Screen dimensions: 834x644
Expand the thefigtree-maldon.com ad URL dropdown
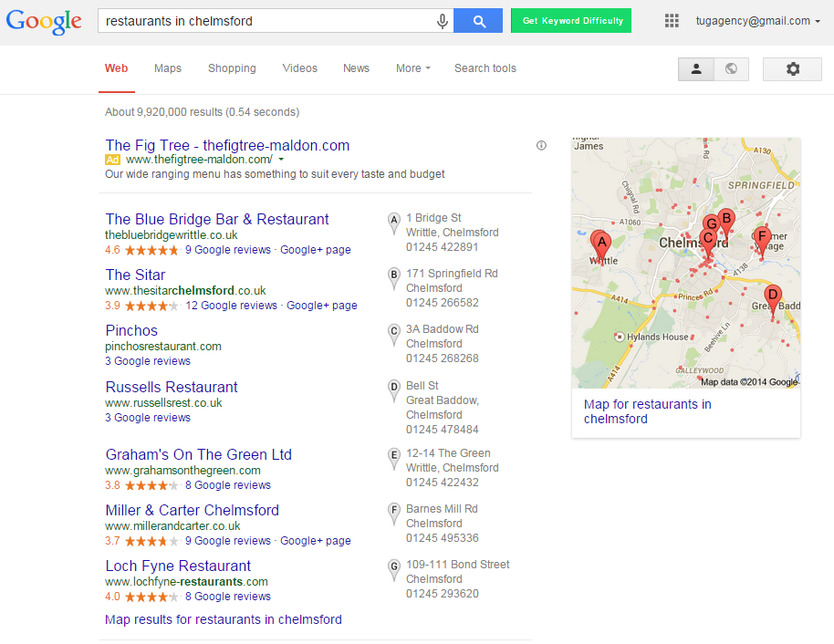pos(281,160)
